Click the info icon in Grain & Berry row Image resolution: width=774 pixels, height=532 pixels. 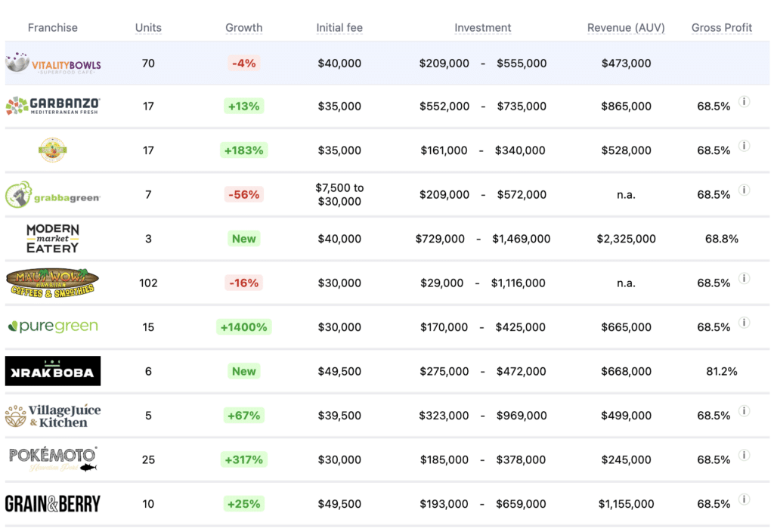744,499
